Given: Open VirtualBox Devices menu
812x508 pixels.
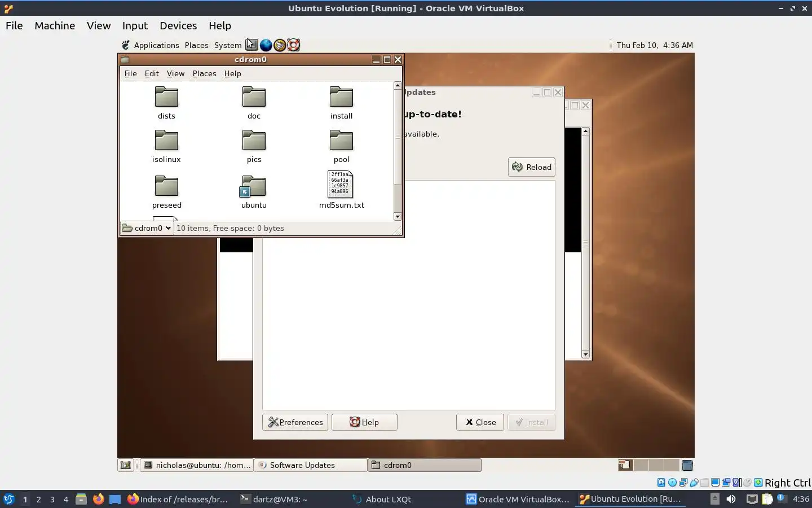Looking at the screenshot, I should tap(178, 25).
